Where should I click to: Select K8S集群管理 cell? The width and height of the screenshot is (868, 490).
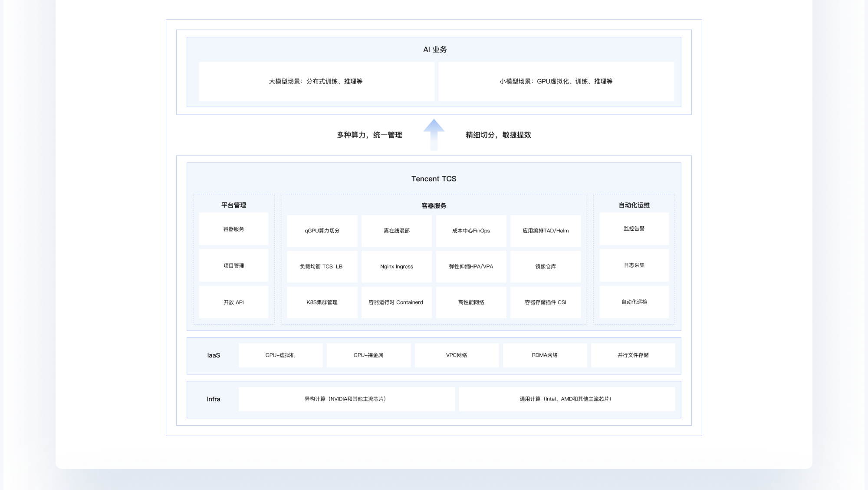[x=322, y=302]
